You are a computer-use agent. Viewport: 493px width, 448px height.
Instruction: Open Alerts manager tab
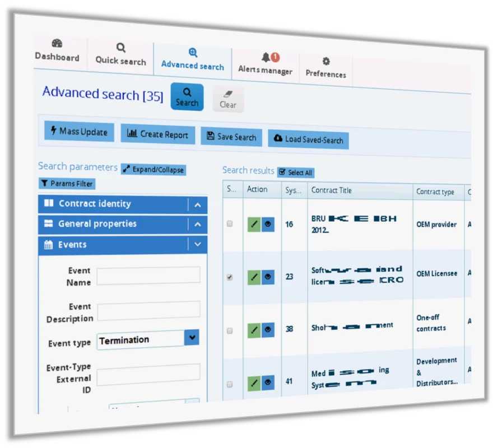click(266, 64)
